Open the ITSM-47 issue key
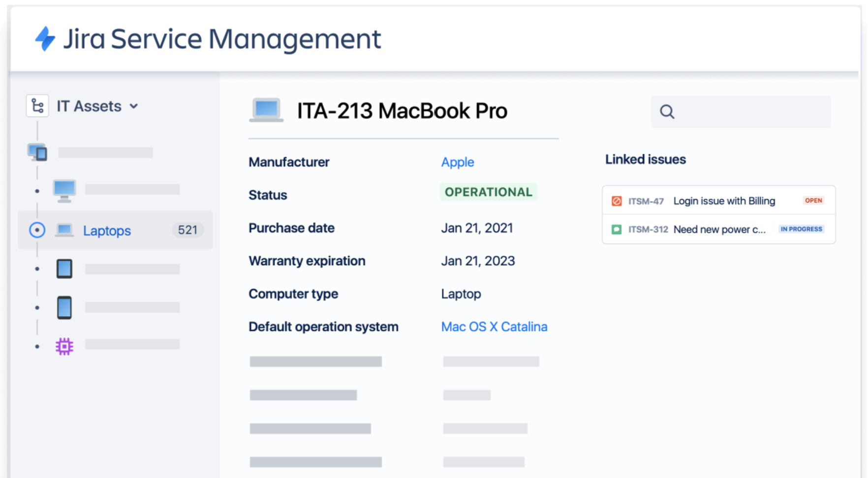Image resolution: width=868 pixels, height=478 pixels. [x=646, y=201]
